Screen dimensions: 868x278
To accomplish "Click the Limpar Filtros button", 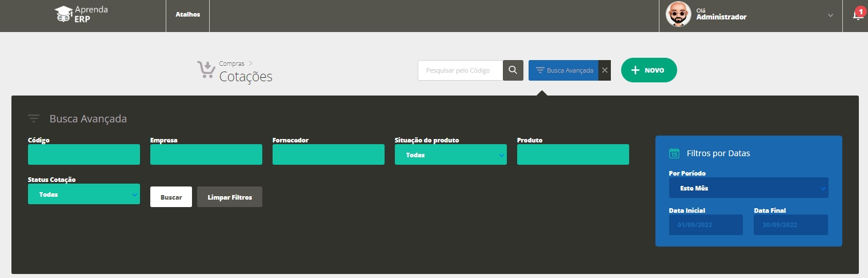I will pyautogui.click(x=229, y=197).
